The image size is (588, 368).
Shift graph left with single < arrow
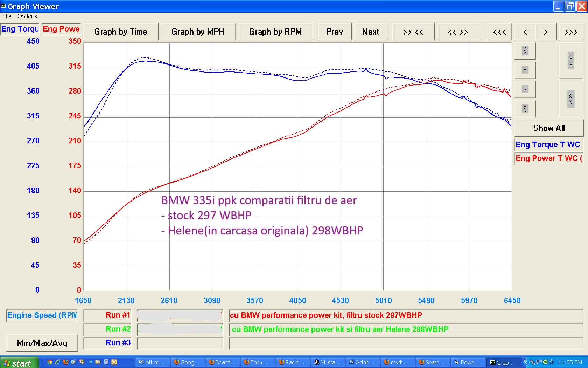(x=525, y=32)
